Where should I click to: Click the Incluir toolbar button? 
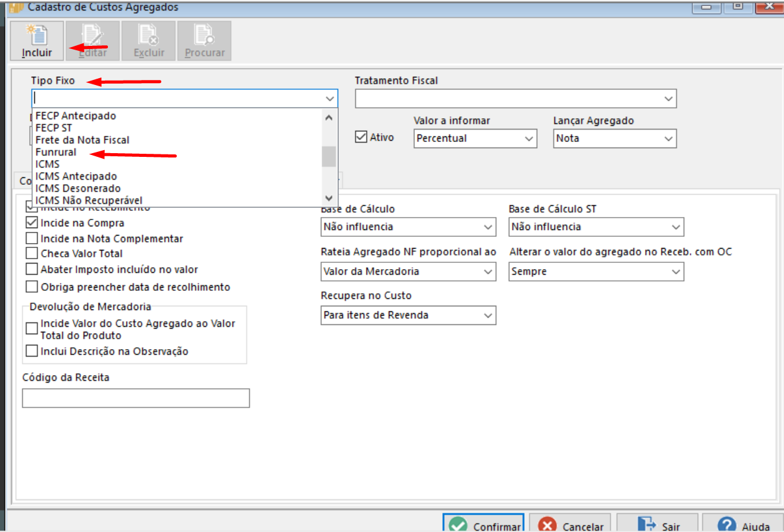[37, 41]
